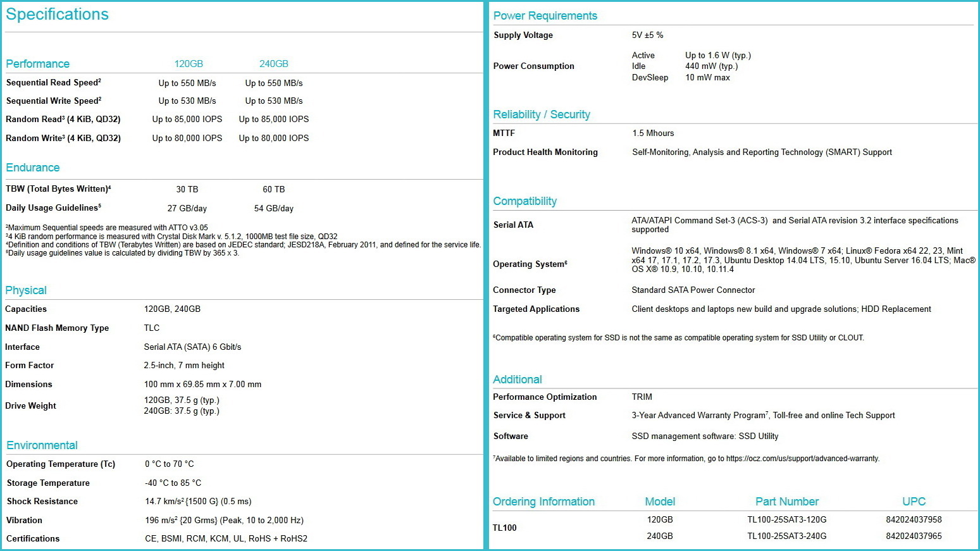Select the Additional section heading
The width and height of the screenshot is (980, 551).
point(518,380)
